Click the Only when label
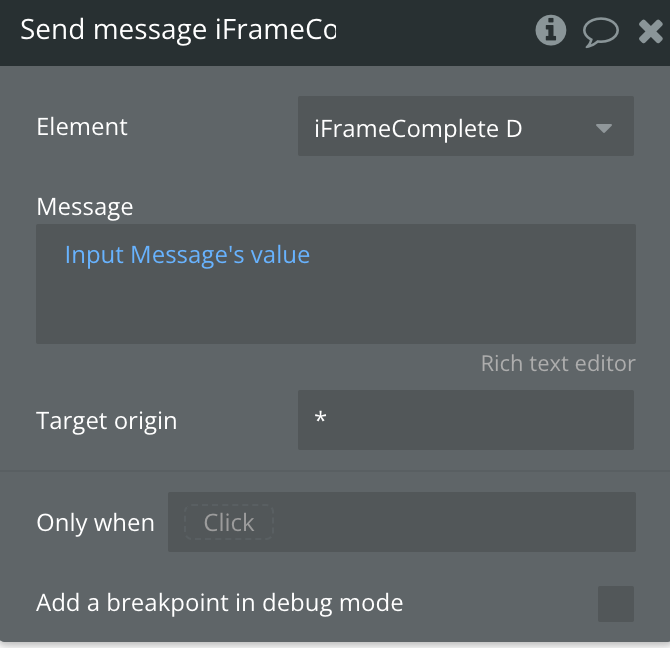Screen dimensions: 670x648 pos(95,522)
